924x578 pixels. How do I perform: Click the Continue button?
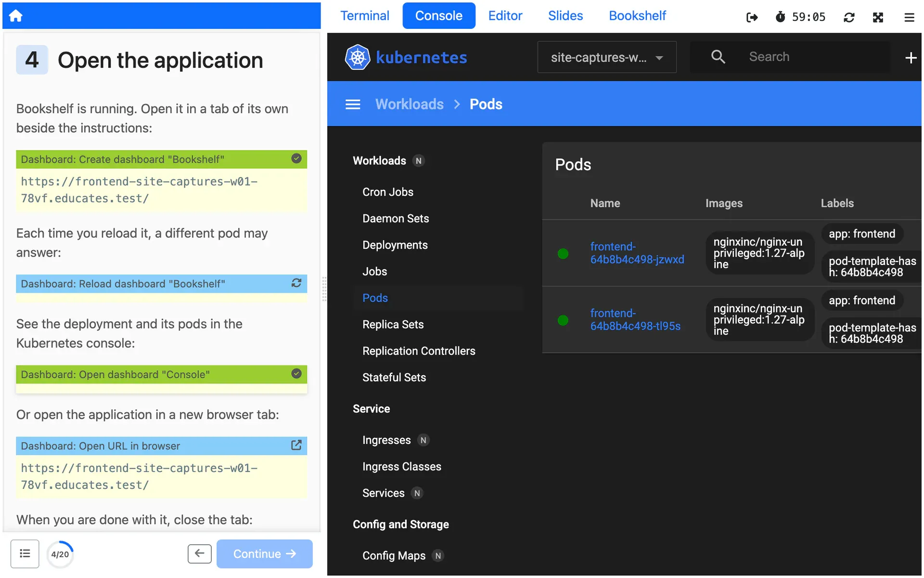pyautogui.click(x=264, y=554)
